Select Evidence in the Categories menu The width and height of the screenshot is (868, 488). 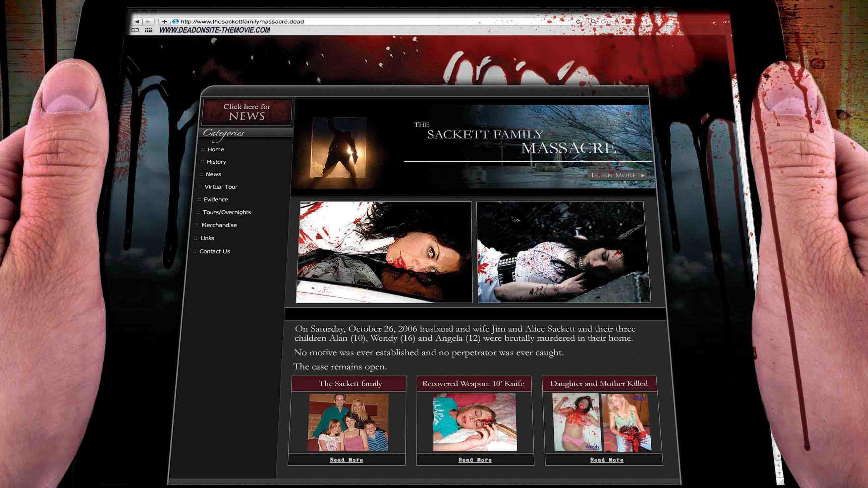[x=216, y=199]
